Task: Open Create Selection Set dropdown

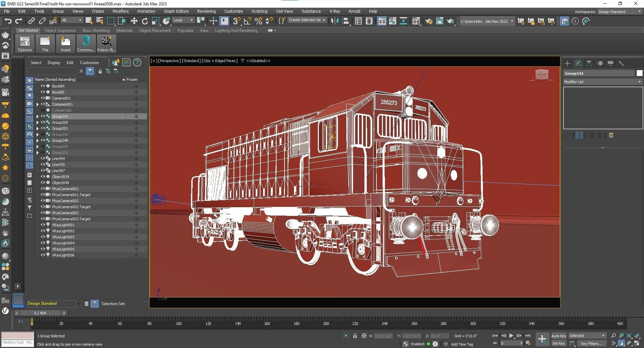Action: (307, 20)
